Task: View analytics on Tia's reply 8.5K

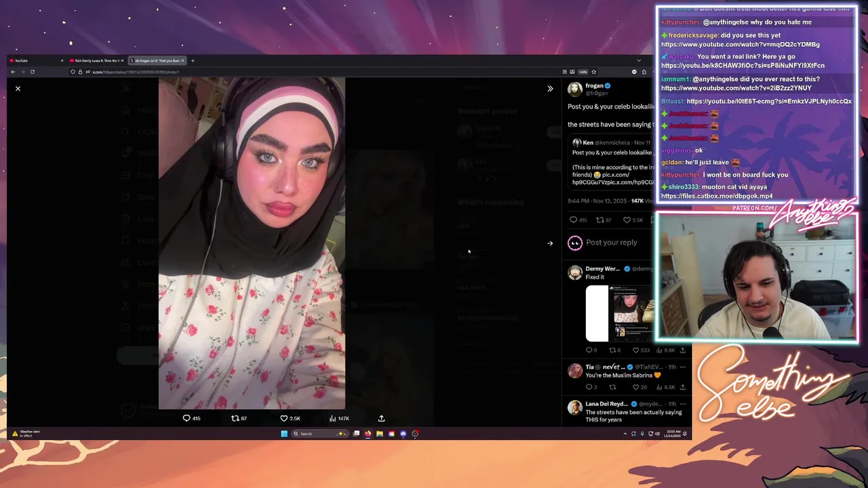Action: (x=659, y=387)
